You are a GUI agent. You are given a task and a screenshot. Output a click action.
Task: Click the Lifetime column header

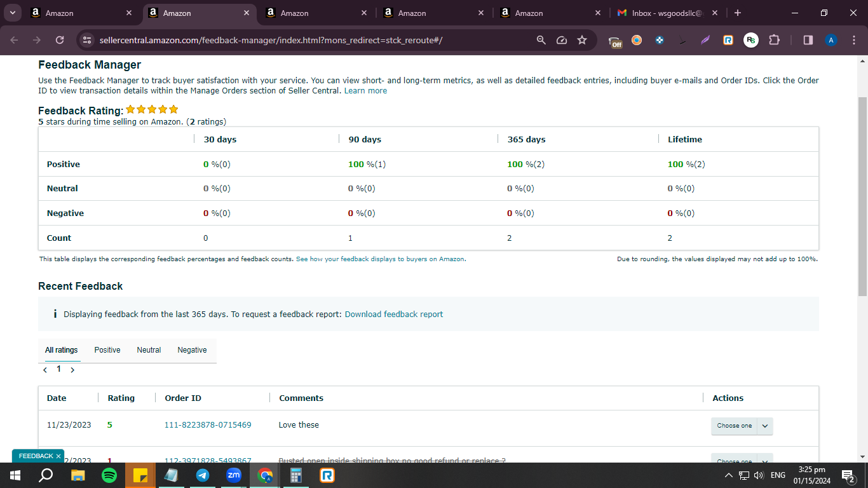tap(685, 139)
